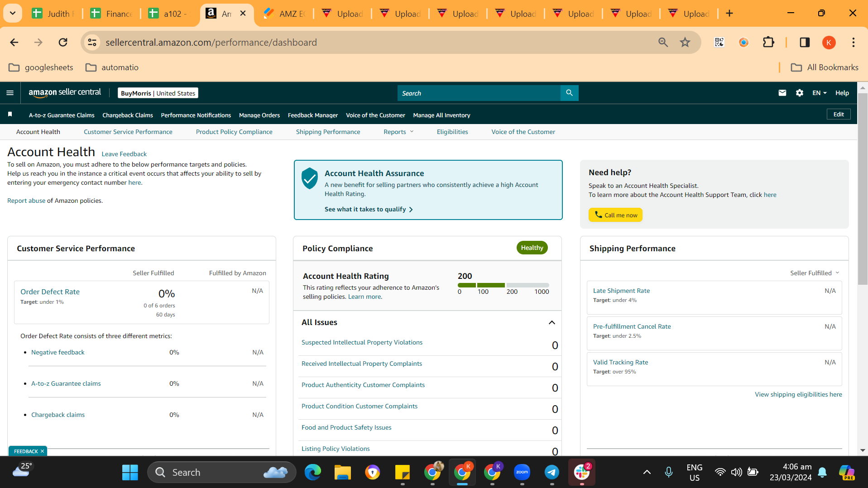Screen dimensions: 868x488
Task: Open Manage Orders in favorites bar
Action: tap(259, 115)
